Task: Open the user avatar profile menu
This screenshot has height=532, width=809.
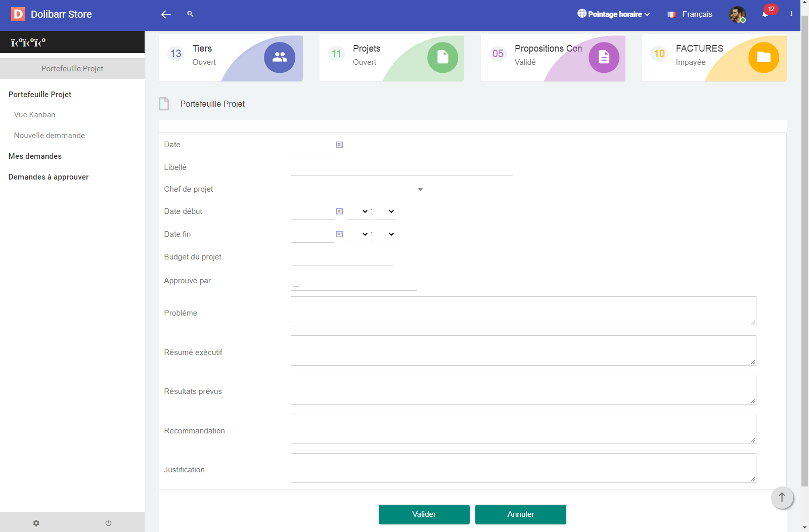Action: tap(737, 14)
